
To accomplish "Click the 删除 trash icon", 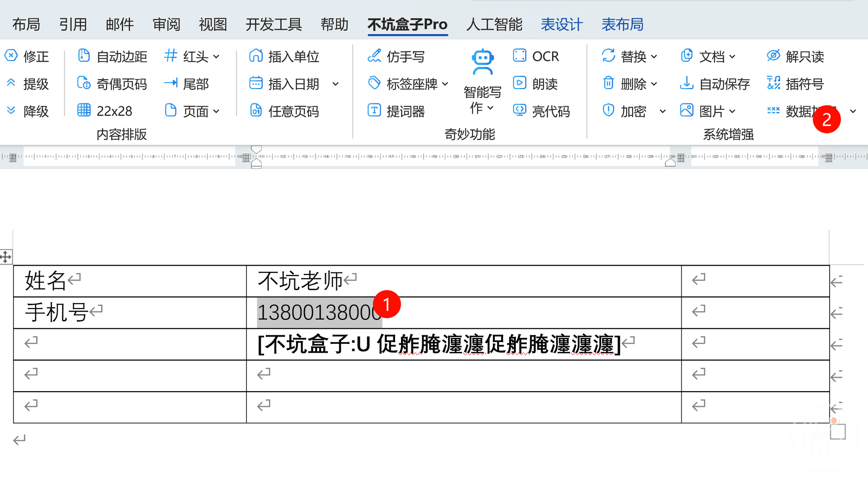I will pyautogui.click(x=609, y=83).
